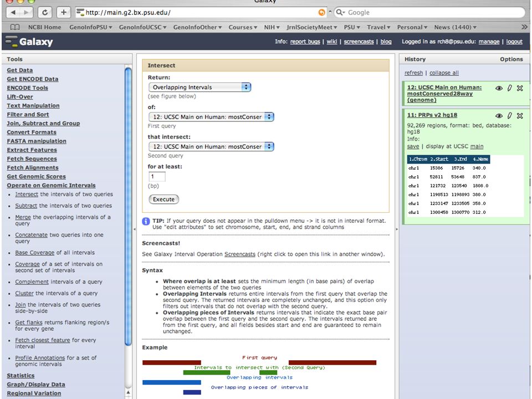532x399 pixels.
Task: Expand dataset 12 UCSC Main title
Action: pyautogui.click(x=444, y=94)
